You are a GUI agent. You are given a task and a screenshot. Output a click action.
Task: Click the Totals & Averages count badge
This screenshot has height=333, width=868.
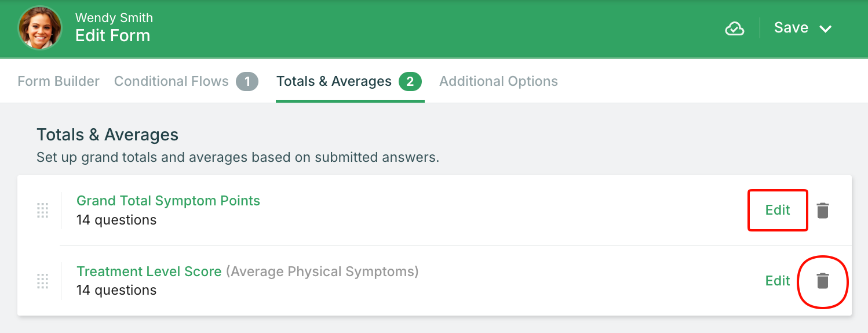click(410, 82)
